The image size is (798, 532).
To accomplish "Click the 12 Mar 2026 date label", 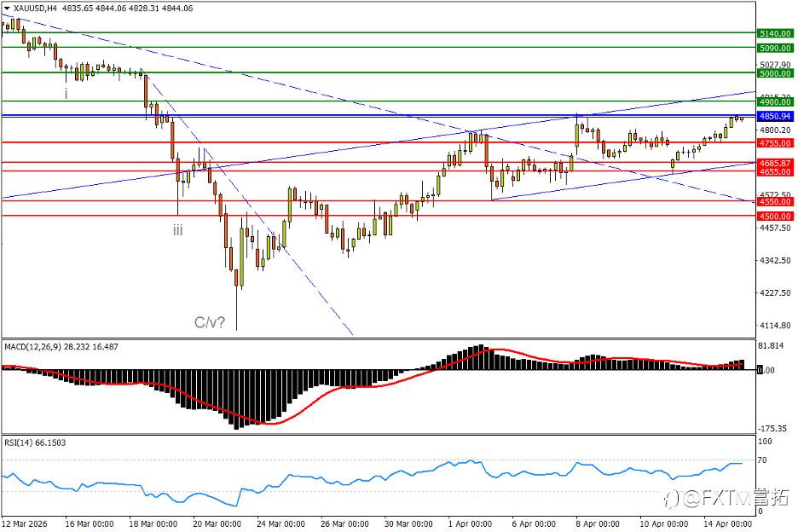I will coord(25,523).
